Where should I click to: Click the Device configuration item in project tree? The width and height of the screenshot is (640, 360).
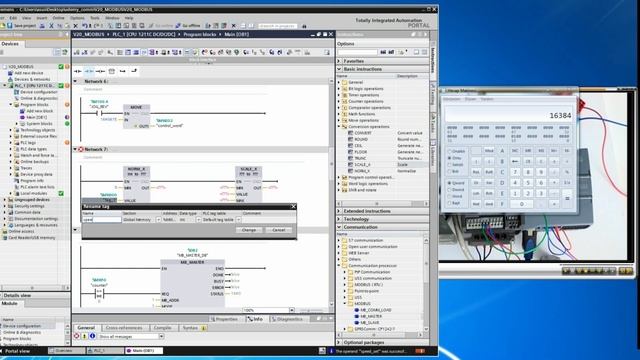click(x=38, y=92)
